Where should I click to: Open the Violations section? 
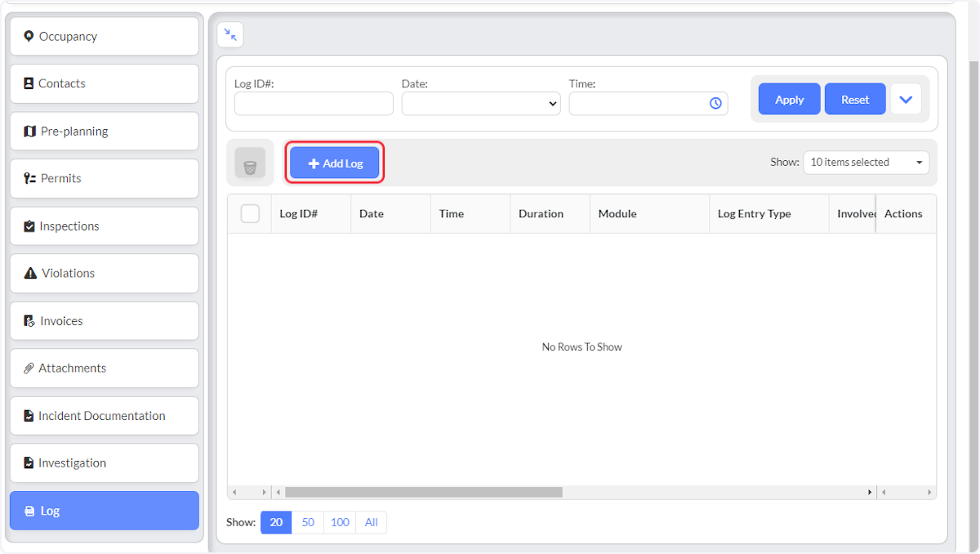tap(105, 274)
